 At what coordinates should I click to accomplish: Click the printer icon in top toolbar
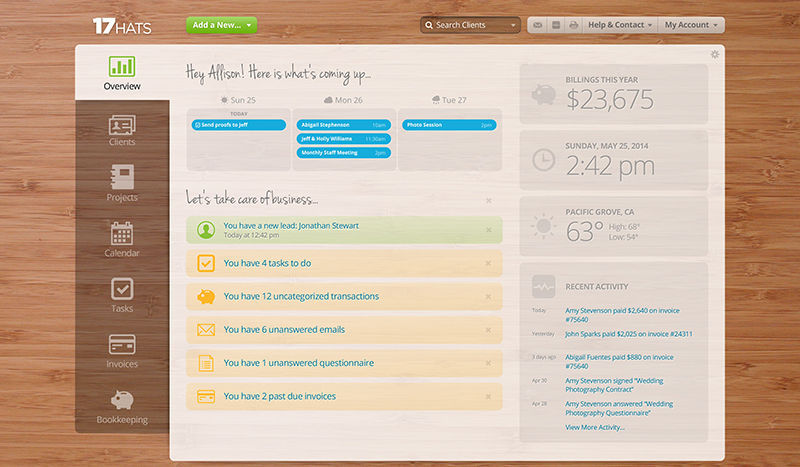tap(574, 25)
